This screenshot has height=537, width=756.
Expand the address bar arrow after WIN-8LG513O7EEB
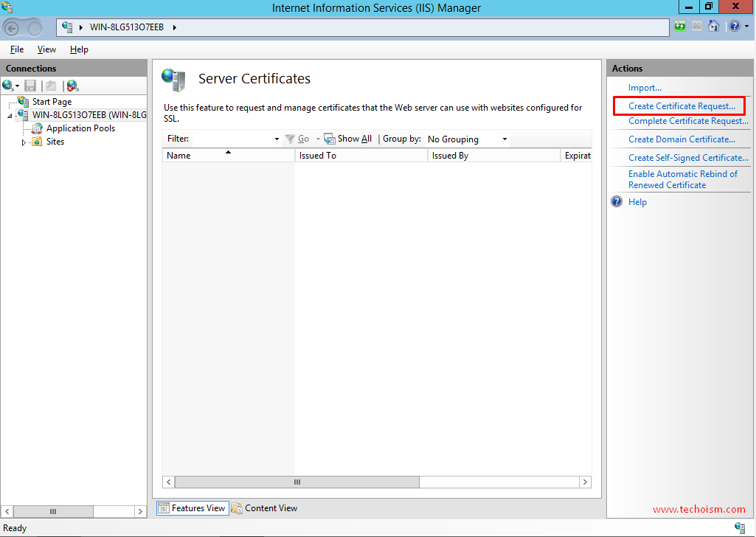pos(175,27)
